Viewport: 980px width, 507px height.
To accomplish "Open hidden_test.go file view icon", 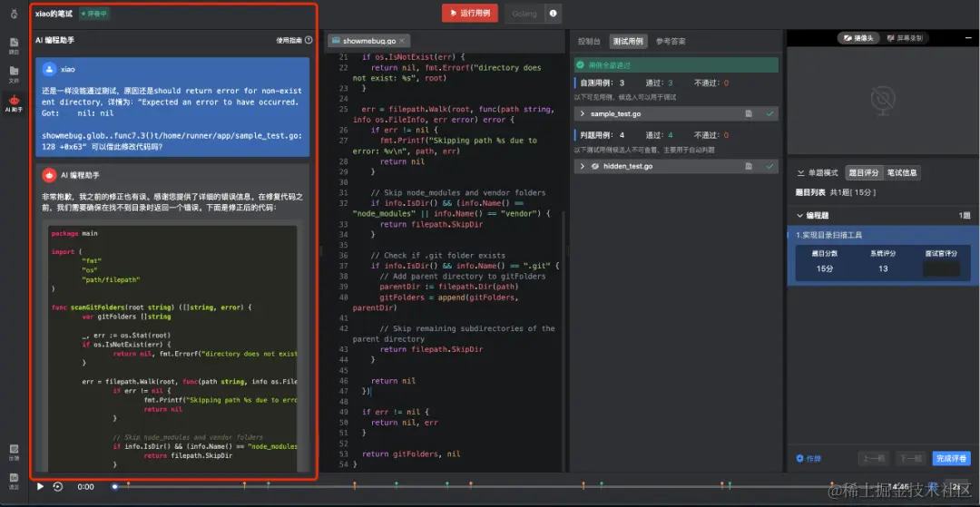I will [x=748, y=166].
